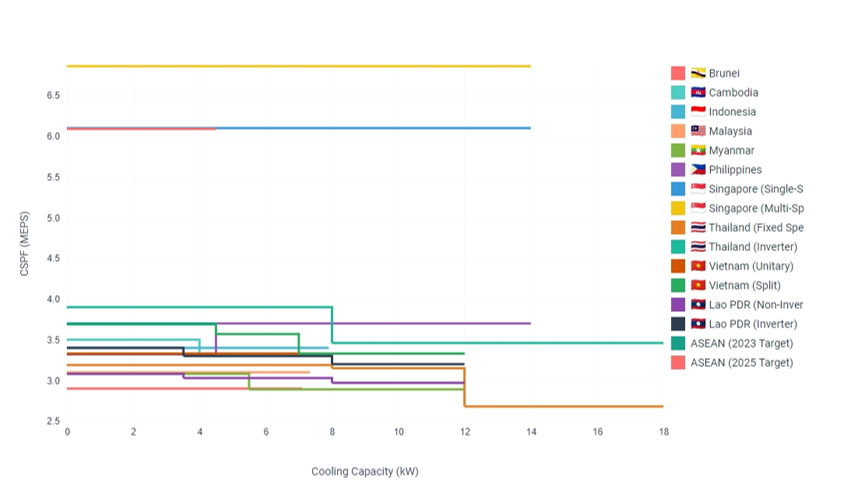Screen dimensions: 856x492
Task: Toggle the Cambodia series label
Action: pyautogui.click(x=734, y=92)
